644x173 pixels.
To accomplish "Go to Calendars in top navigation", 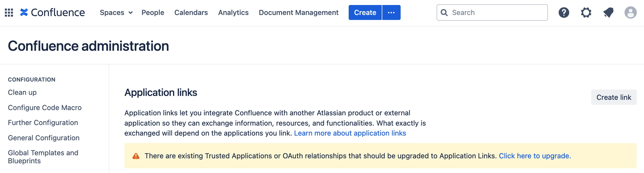I will coord(191,12).
